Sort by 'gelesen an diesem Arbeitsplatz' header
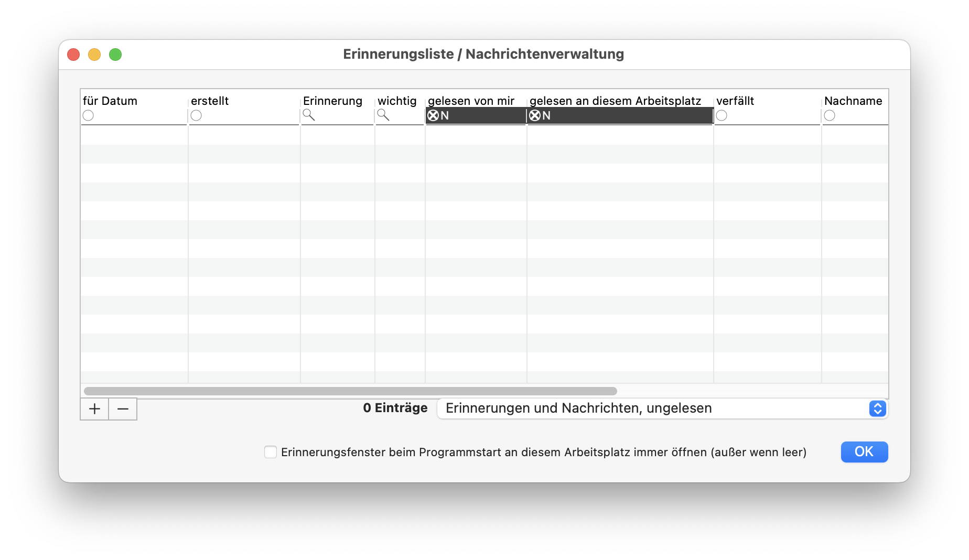The height and width of the screenshot is (560, 969). 615,101
